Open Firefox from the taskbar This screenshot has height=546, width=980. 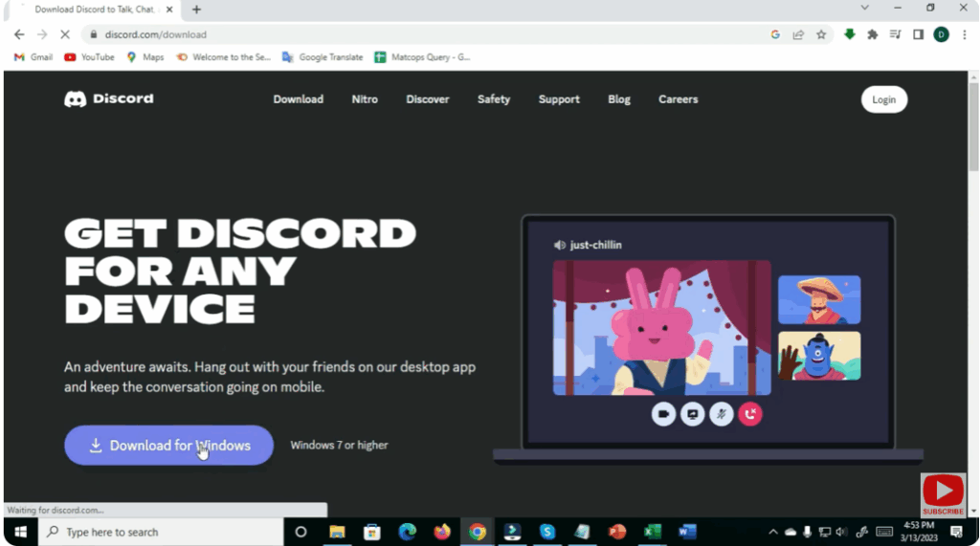click(442, 532)
